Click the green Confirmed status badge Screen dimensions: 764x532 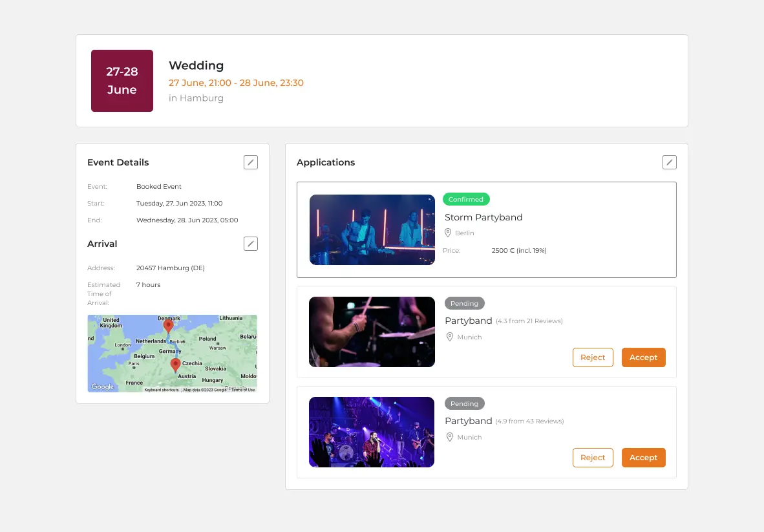[x=466, y=199]
